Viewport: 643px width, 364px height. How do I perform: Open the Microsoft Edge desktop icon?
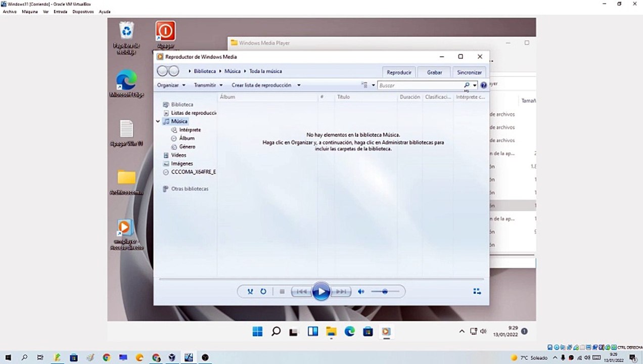click(x=126, y=84)
